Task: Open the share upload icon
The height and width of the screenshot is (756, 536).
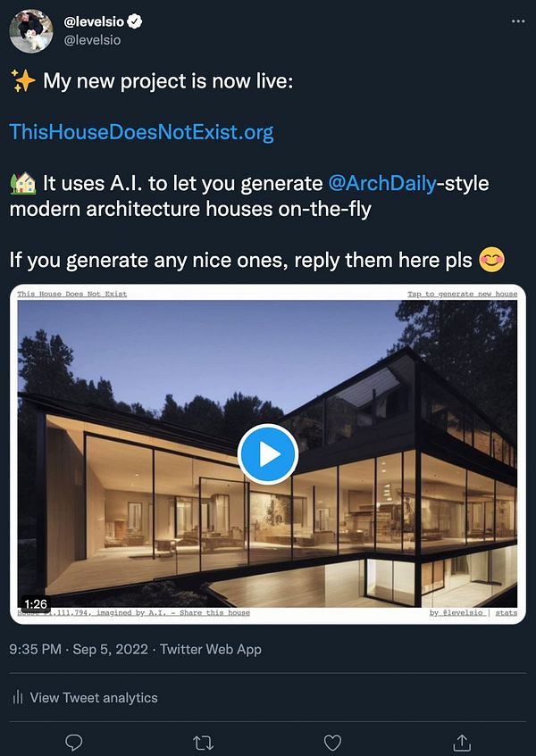Action: pyautogui.click(x=462, y=742)
